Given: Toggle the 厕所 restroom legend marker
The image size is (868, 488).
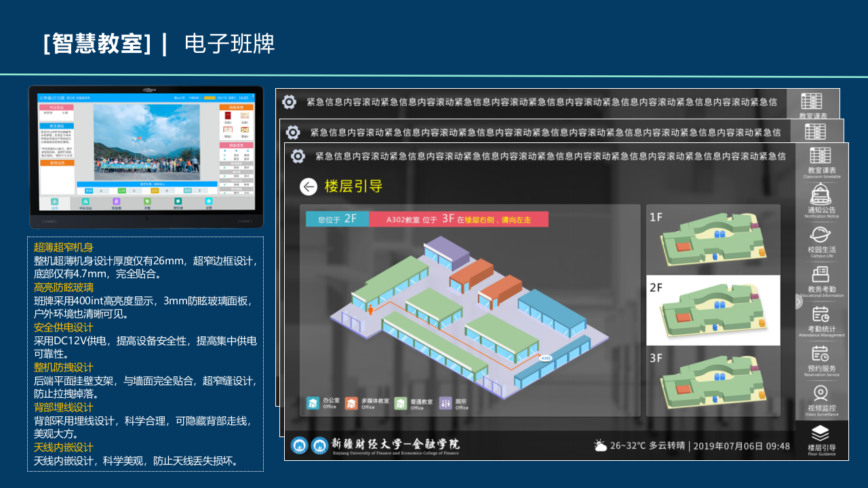Looking at the screenshot, I should [x=444, y=403].
